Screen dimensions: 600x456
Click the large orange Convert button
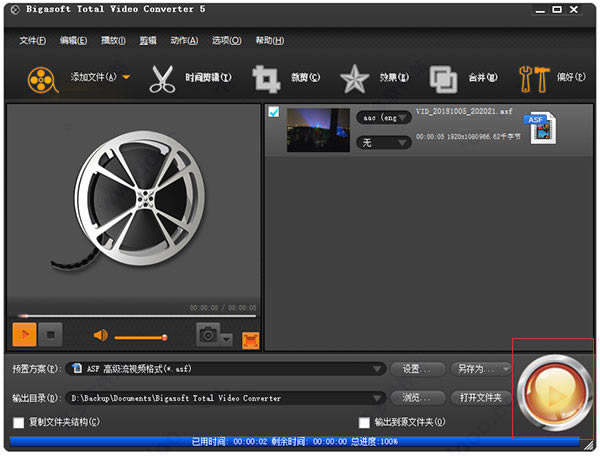(x=554, y=394)
